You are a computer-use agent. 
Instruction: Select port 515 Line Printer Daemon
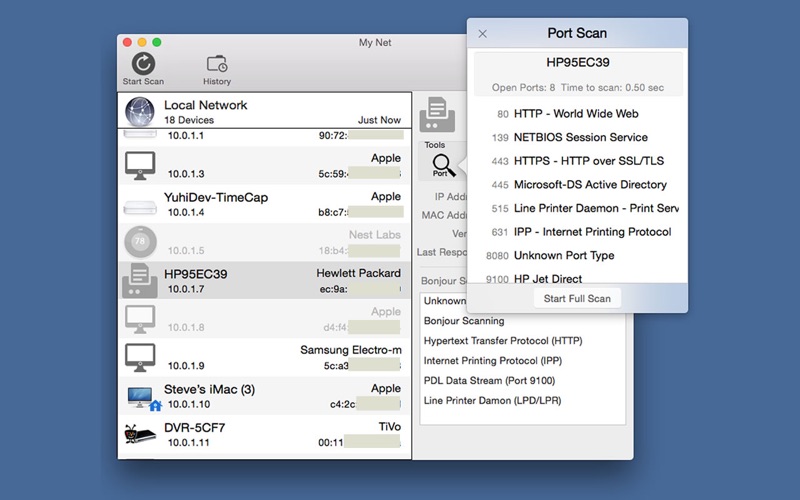pos(577,208)
